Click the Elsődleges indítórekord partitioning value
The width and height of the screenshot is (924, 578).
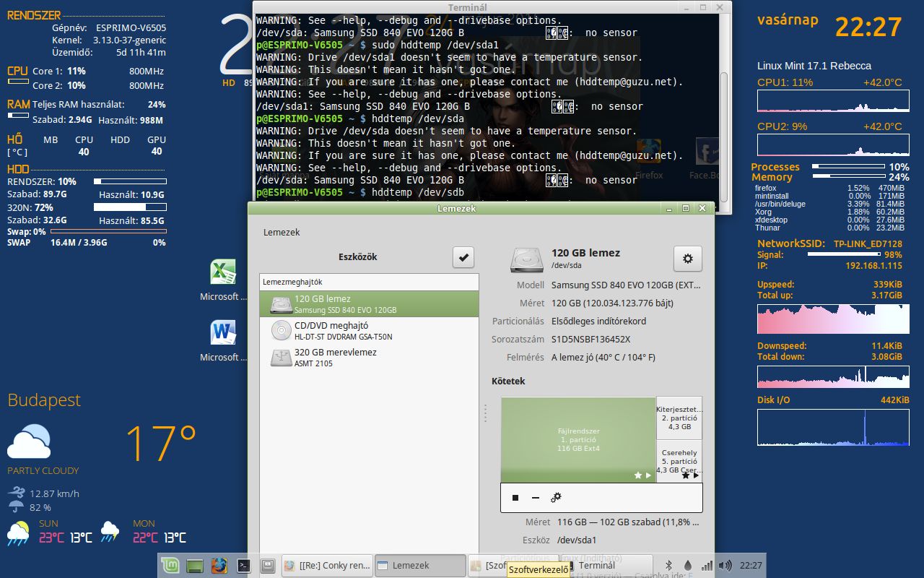tap(598, 321)
